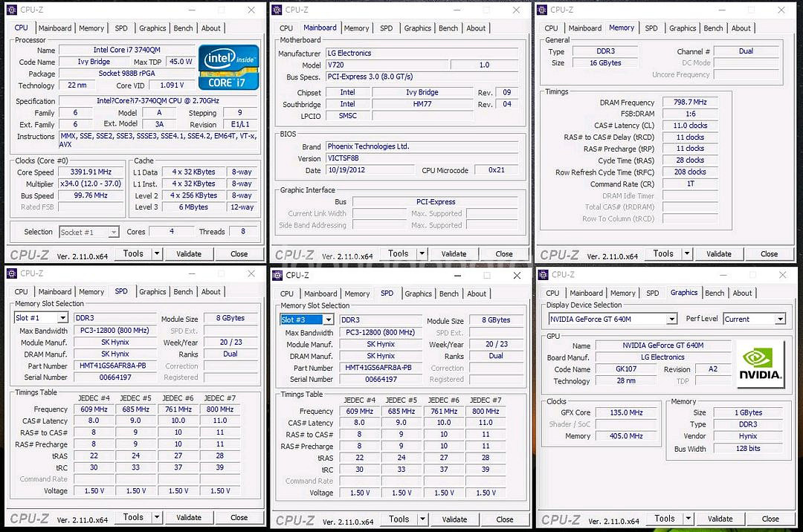Image resolution: width=803 pixels, height=532 pixels.
Task: Click the Manufacturer field LG Electronics in Mainboard window
Action: (x=422, y=53)
